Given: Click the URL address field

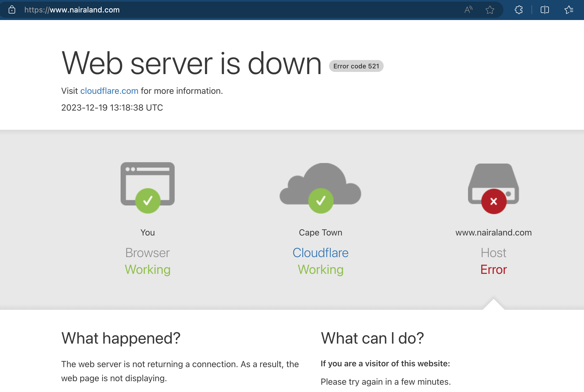Looking at the screenshot, I should pyautogui.click(x=216, y=10).
